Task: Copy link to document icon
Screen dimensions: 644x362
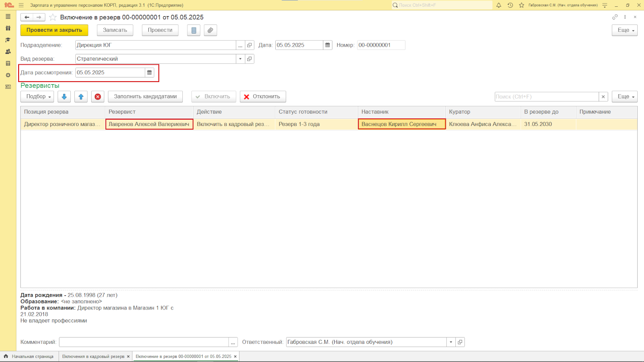Action: click(x=615, y=17)
